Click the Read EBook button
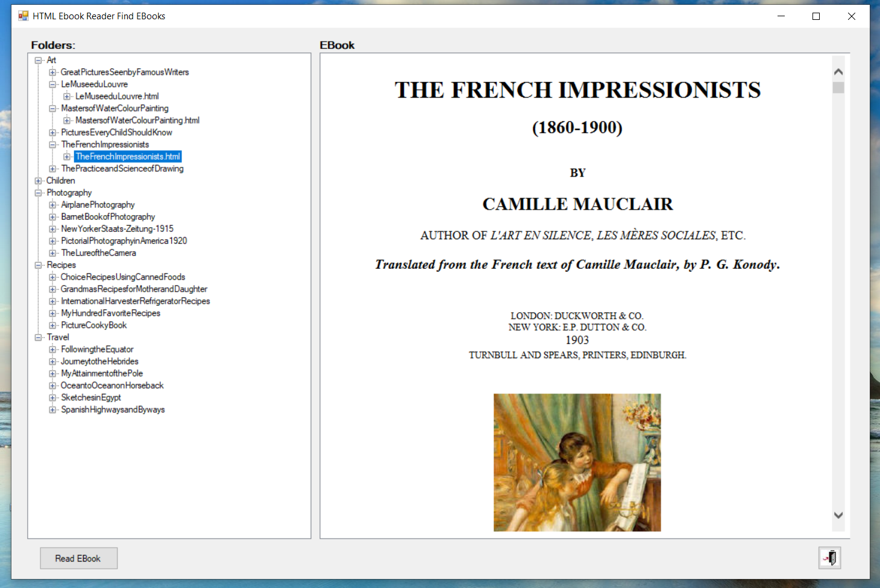880x588 pixels. (78, 558)
